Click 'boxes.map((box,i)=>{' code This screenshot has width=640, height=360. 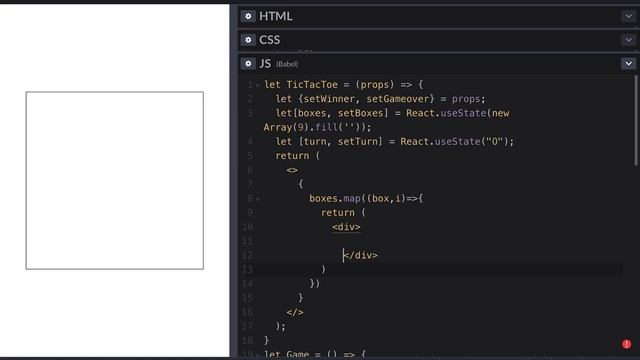(366, 198)
